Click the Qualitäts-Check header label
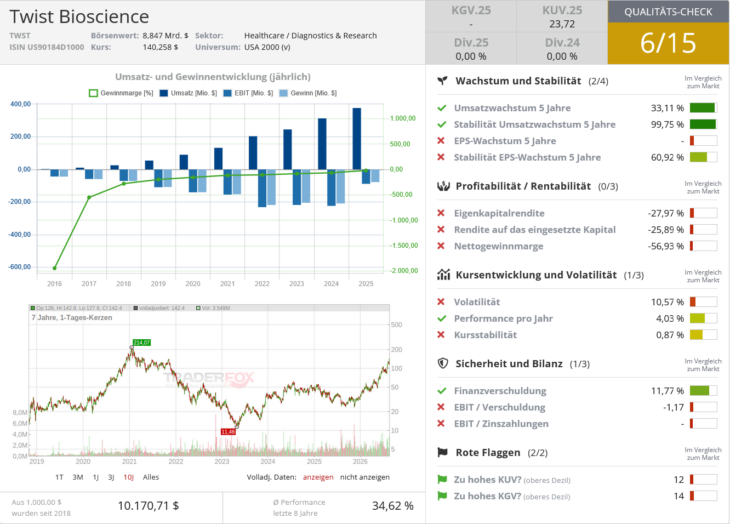The height and width of the screenshot is (524, 730). tap(668, 12)
